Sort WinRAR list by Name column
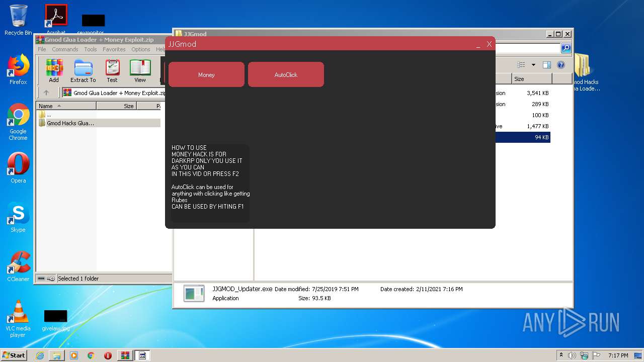Image resolution: width=644 pixels, height=362 pixels. tap(66, 106)
